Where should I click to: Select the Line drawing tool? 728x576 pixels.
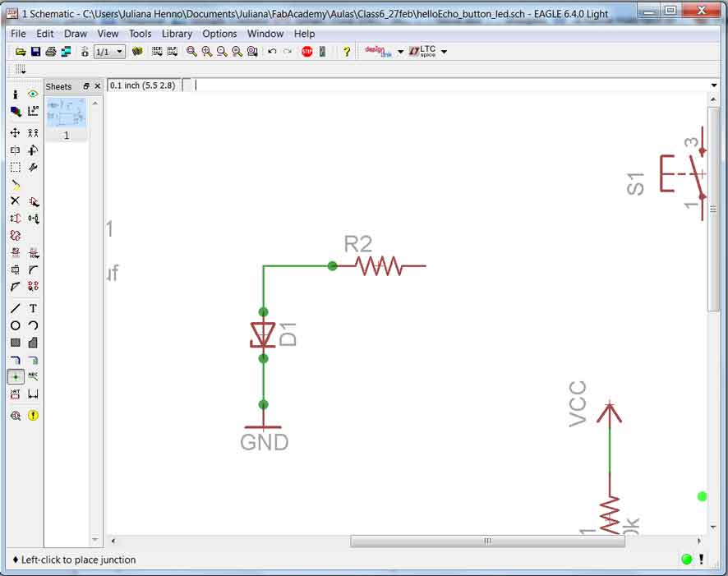(x=16, y=308)
